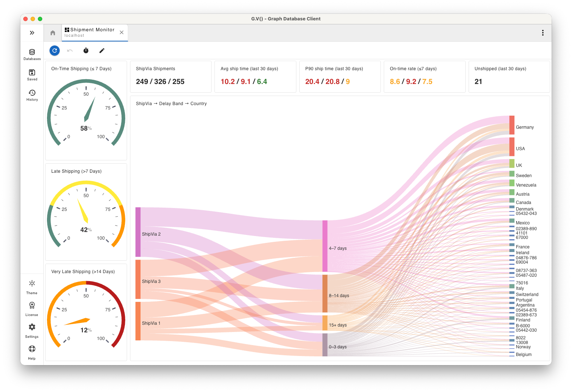
Task: Click the undo arrow in toolbar
Action: point(70,51)
